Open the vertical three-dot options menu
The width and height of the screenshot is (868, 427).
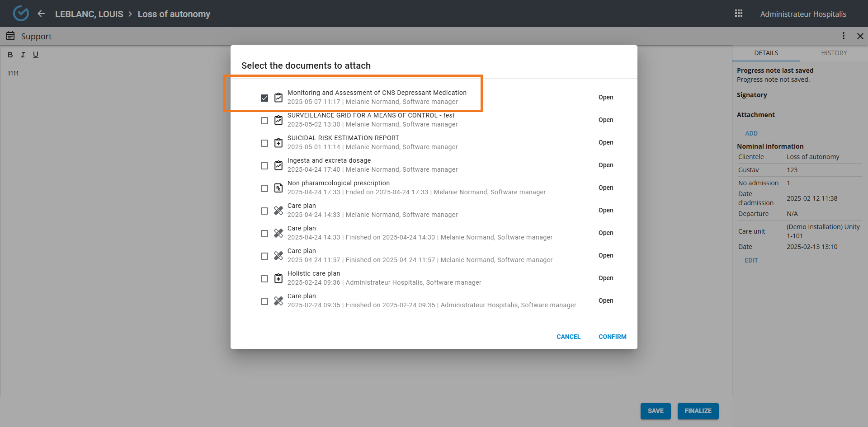[x=843, y=36]
